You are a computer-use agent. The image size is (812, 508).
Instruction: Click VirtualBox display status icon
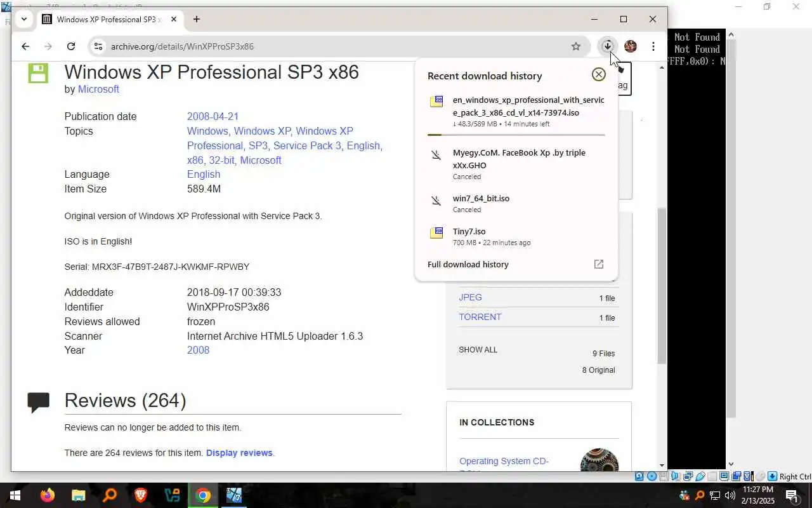[724, 476]
